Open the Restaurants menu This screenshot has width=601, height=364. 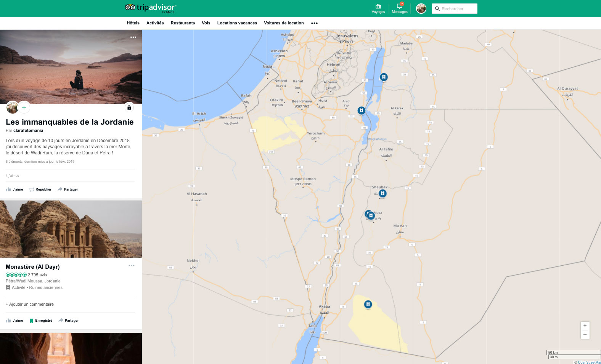[183, 23]
